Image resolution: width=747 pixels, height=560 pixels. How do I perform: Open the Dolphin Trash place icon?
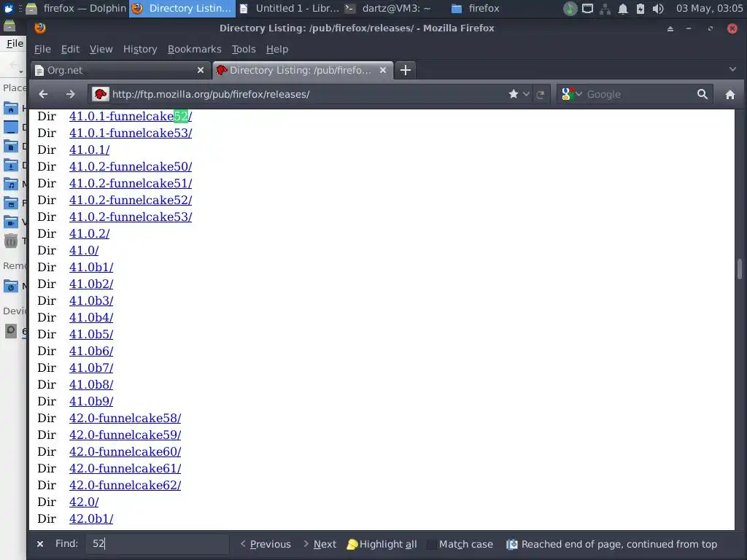click(10, 241)
